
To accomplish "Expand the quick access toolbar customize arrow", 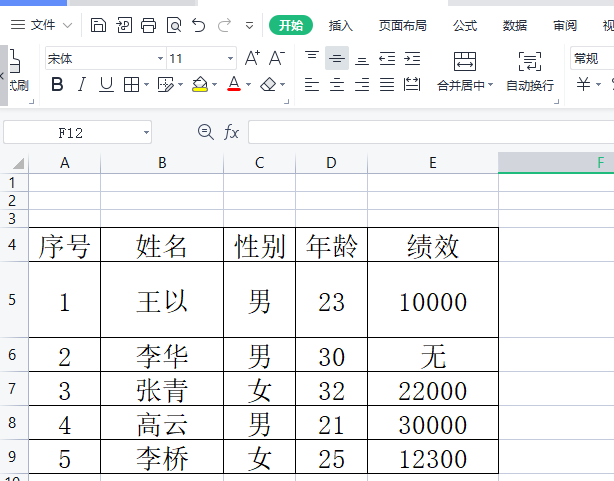I will click(249, 26).
